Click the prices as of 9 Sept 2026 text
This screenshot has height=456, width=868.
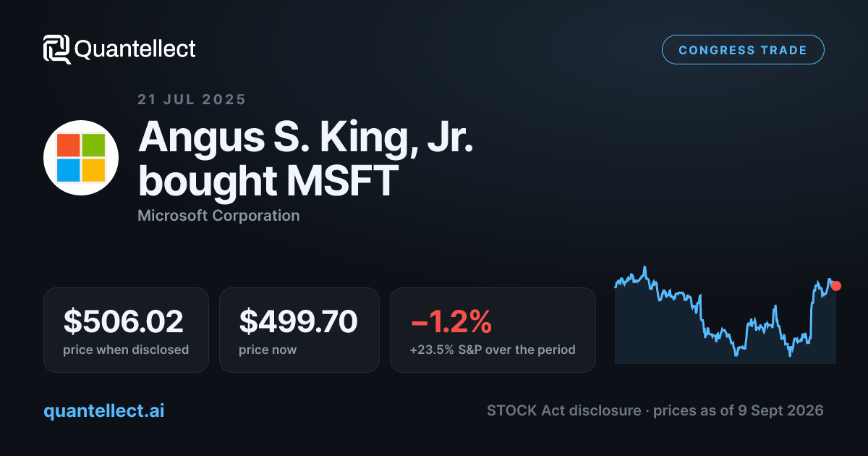coord(739,410)
